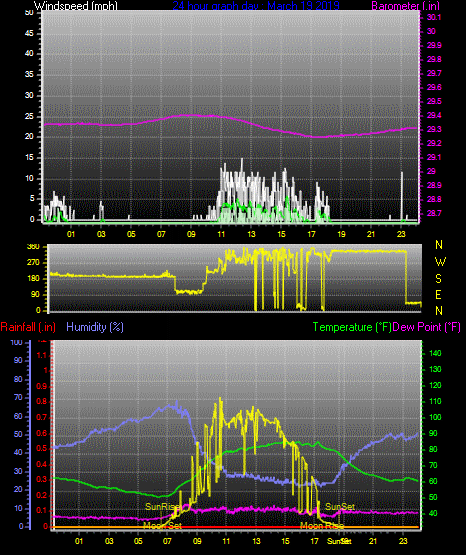The height and width of the screenshot is (555, 466).
Task: Click the '360' wind direction axis value
Action: point(33,247)
